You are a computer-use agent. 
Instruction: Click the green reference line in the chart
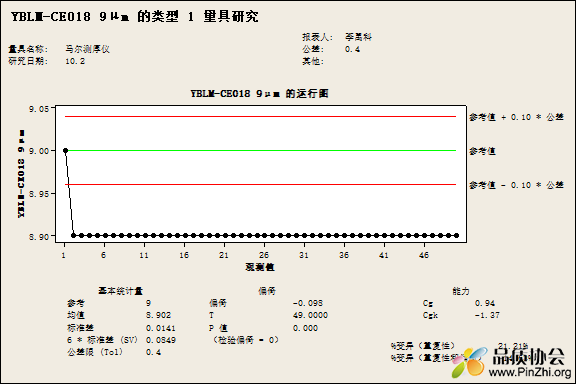point(261,151)
